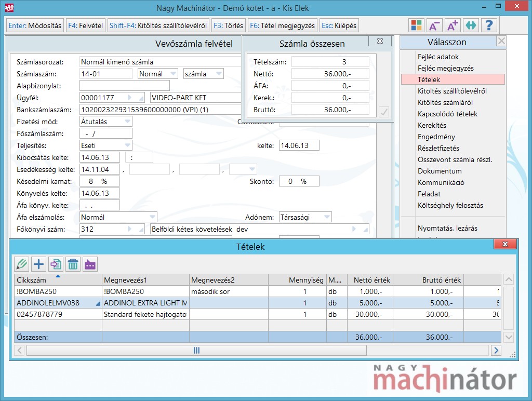Click the horizontal scrollbar thumb in Tételek
Viewport: 532px width, 401px height.
196,351
